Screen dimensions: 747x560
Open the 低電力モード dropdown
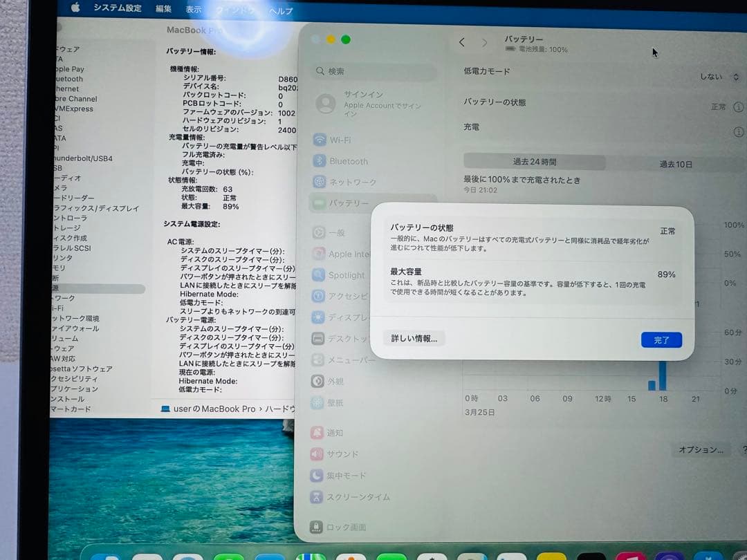[x=719, y=77]
